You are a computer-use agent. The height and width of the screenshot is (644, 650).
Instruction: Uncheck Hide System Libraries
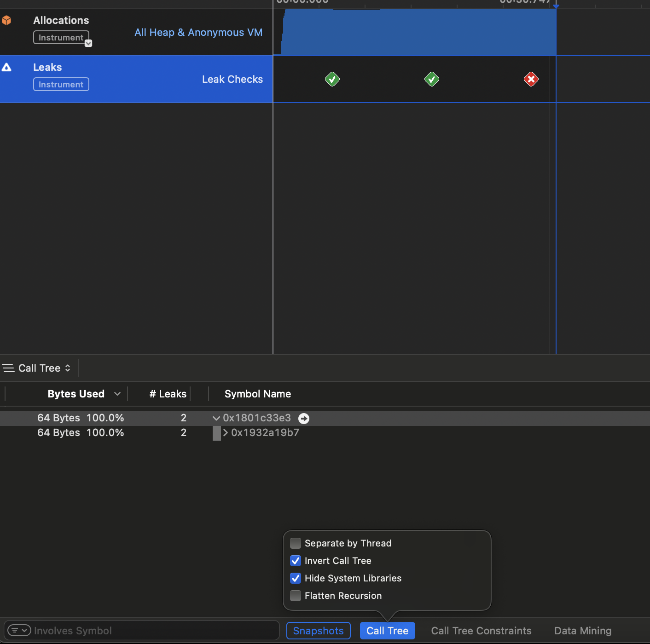point(296,578)
